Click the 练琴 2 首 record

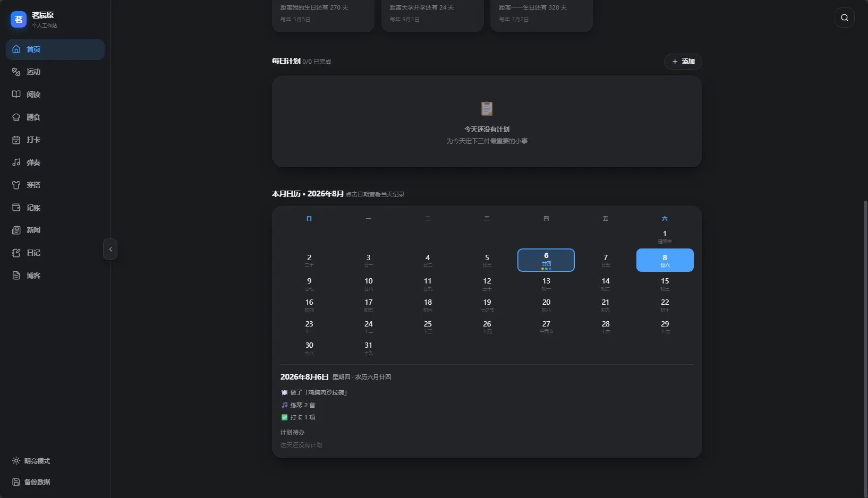pyautogui.click(x=298, y=405)
